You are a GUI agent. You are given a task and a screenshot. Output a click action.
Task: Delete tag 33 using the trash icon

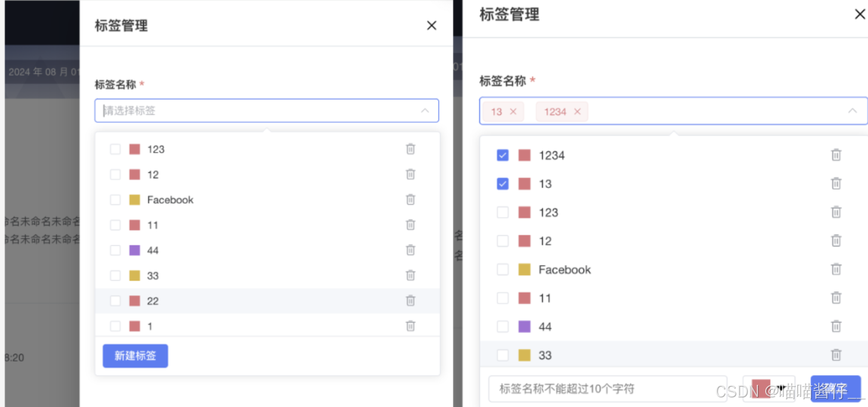[x=411, y=275]
